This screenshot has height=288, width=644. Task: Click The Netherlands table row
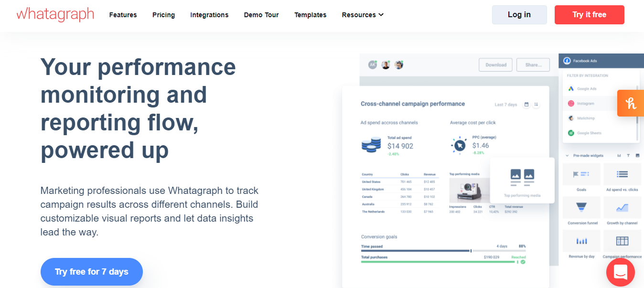tap(399, 212)
